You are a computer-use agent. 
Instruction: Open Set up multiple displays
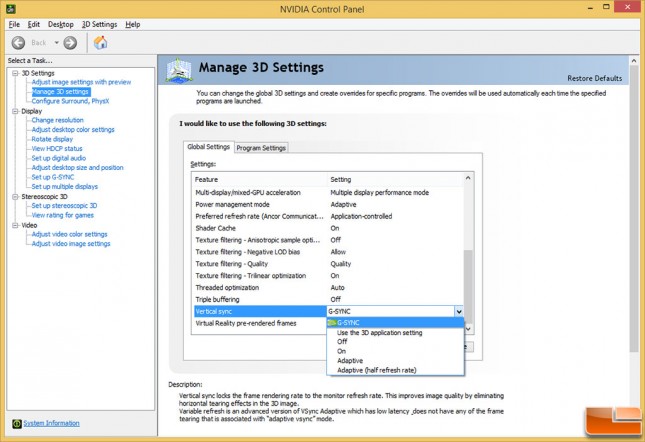coord(65,186)
